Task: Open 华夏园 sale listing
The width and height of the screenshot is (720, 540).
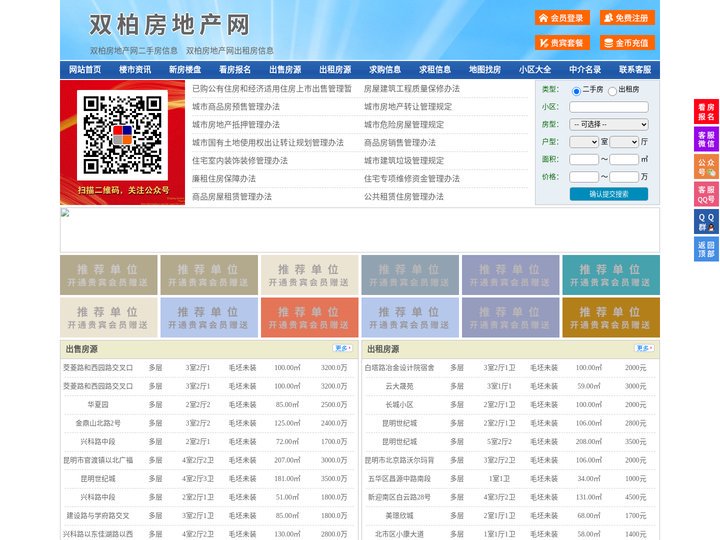Action: point(98,405)
